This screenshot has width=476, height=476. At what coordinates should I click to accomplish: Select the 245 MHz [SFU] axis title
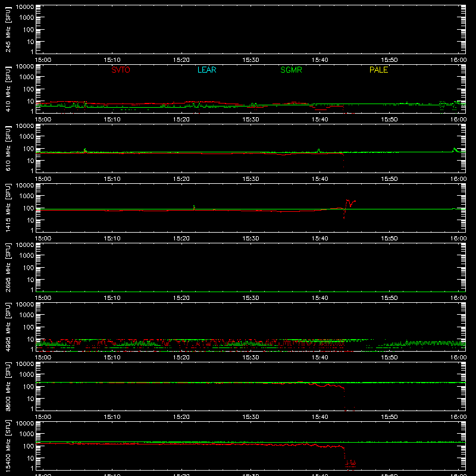pyautogui.click(x=8, y=29)
